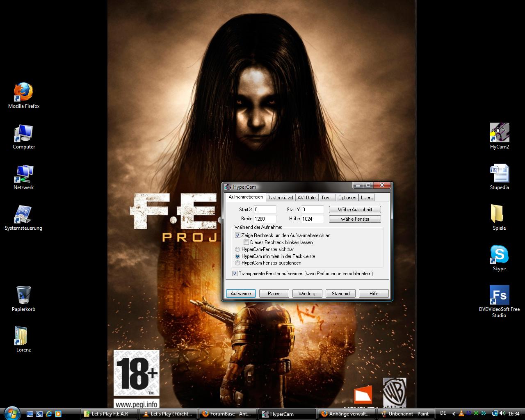Click the HyperCam title bar icon
Image resolution: width=525 pixels, height=420 pixels.
(x=228, y=187)
